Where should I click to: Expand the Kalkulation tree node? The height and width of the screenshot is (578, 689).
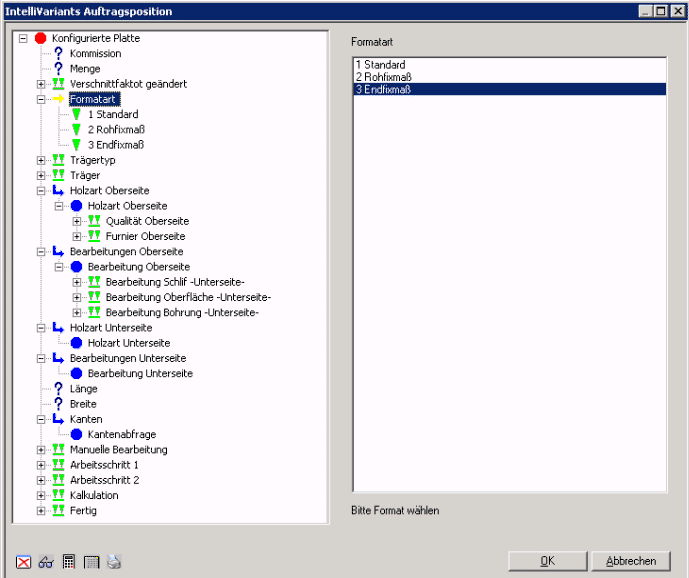click(41, 496)
